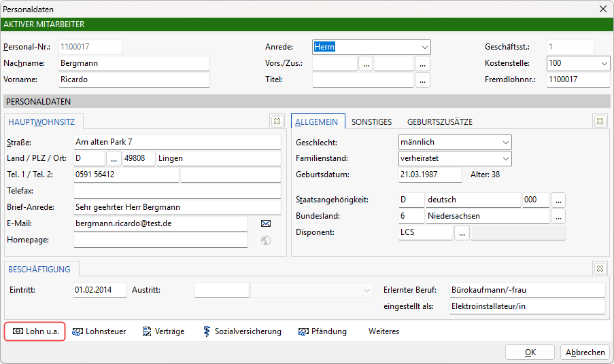The image size is (614, 364).
Task: Open the Sozialversicherung section
Action: click(x=242, y=331)
